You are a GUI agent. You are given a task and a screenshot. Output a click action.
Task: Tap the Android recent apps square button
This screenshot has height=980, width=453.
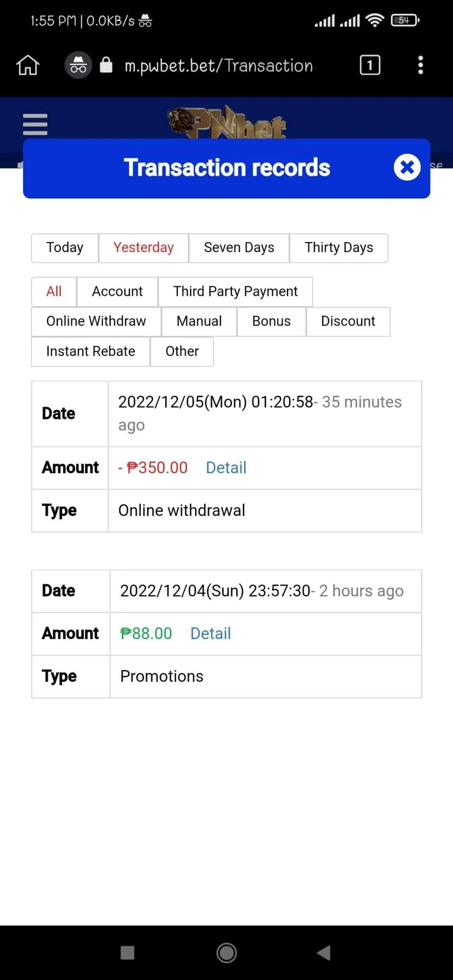click(x=127, y=952)
